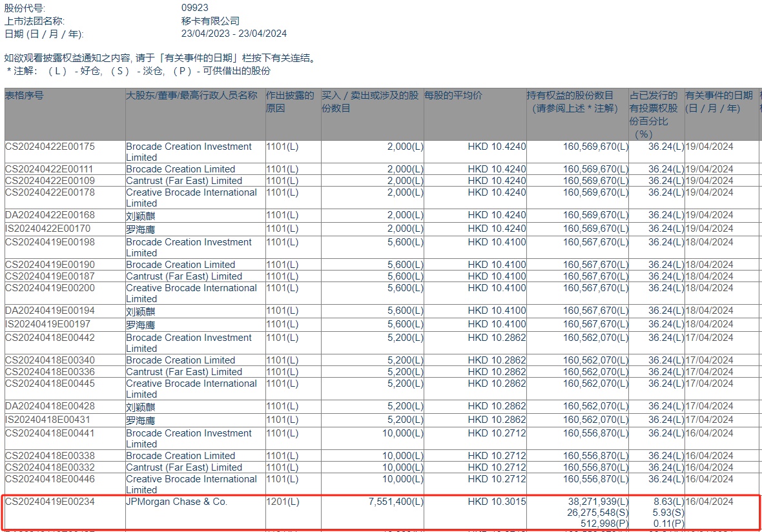
Task: Click 160,567,670(L) in row CS20240419E00190
Action: [x=596, y=265]
